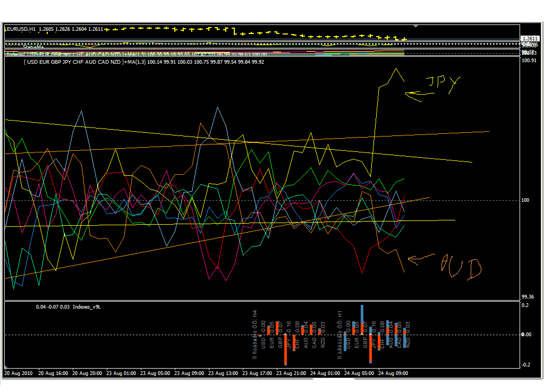Click the 20 Aug 20:00 time label

pos(87,373)
